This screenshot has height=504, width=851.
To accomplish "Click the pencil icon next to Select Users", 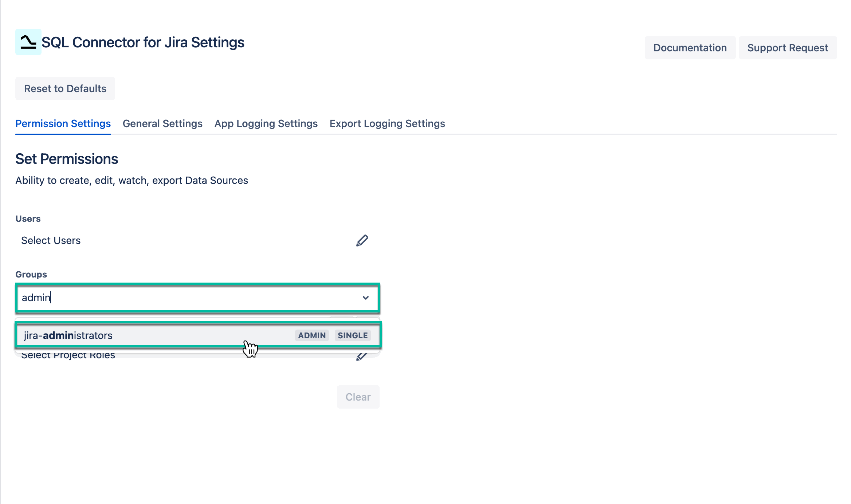I will tap(363, 240).
